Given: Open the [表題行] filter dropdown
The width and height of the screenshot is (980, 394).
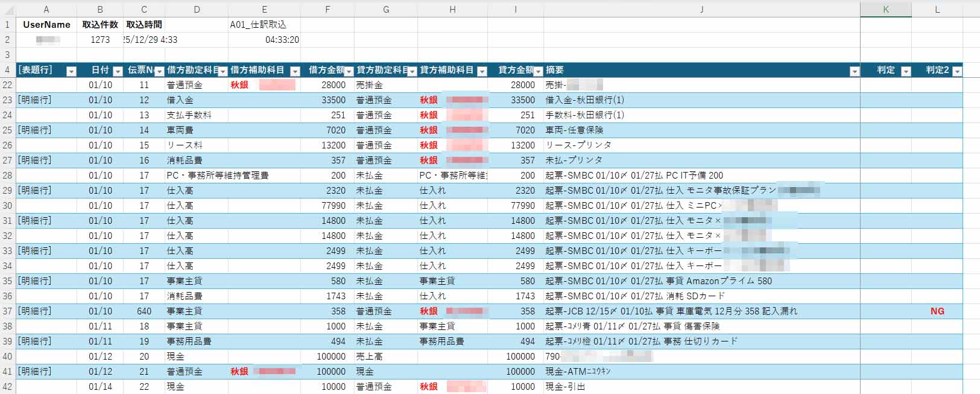Looking at the screenshot, I should point(71,71).
